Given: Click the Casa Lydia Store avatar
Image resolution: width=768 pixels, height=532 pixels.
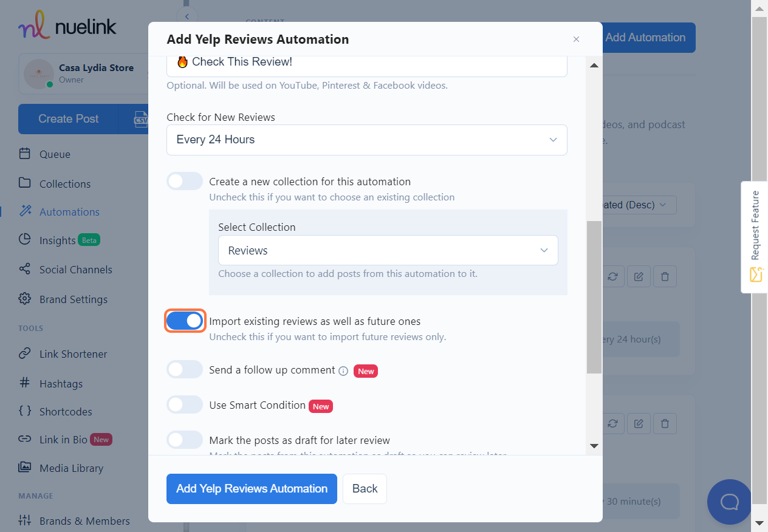Looking at the screenshot, I should (39, 74).
